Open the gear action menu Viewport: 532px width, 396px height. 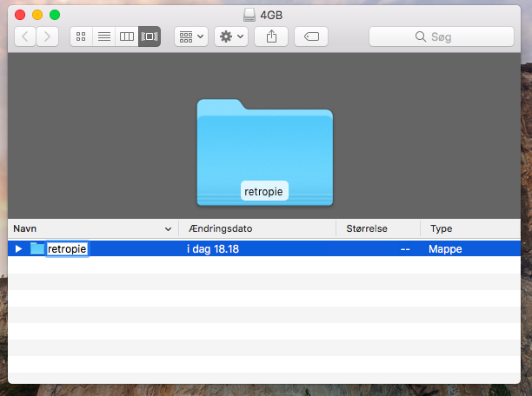click(231, 36)
